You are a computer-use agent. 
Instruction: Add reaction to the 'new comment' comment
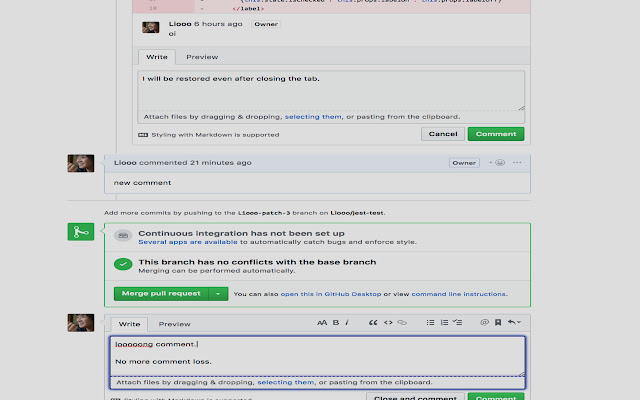pos(497,162)
